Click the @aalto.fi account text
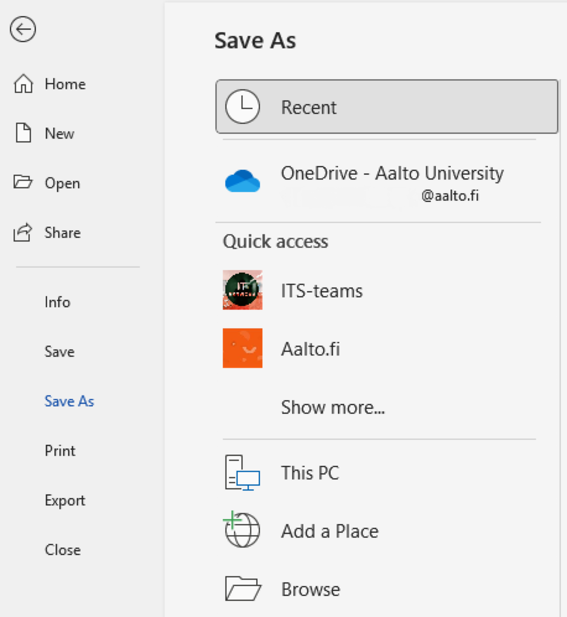Screen dimensions: 567x617 (x=450, y=196)
